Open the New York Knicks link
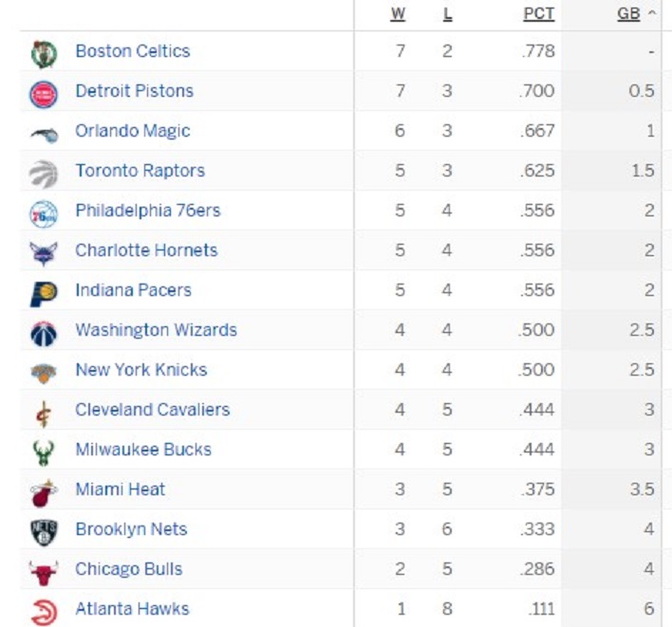Screen dimensions: 672x627 click(x=141, y=370)
